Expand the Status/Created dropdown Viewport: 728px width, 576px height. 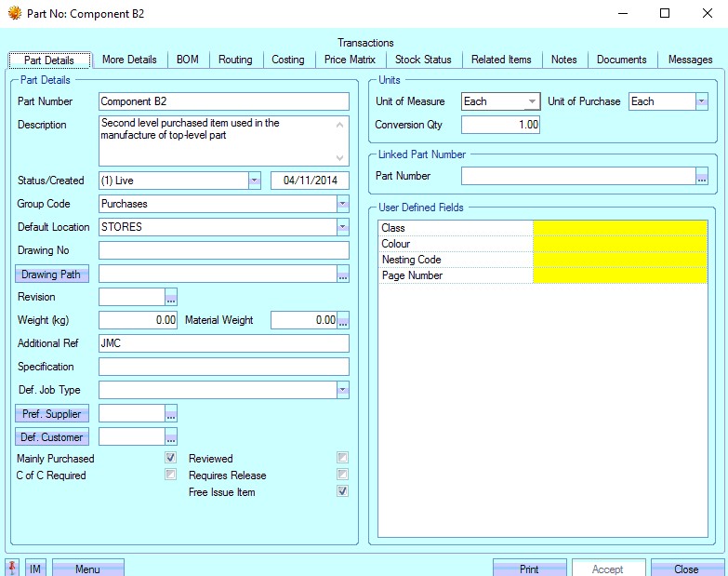(x=254, y=181)
